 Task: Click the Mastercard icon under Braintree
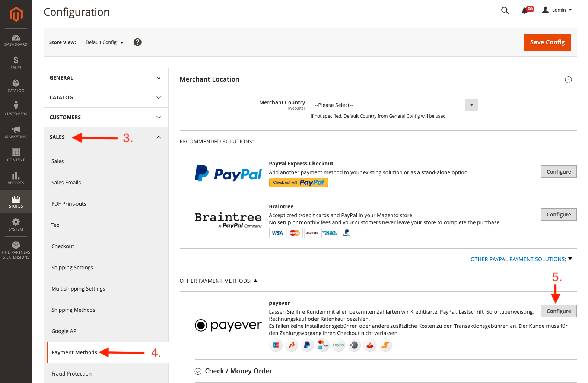click(295, 233)
